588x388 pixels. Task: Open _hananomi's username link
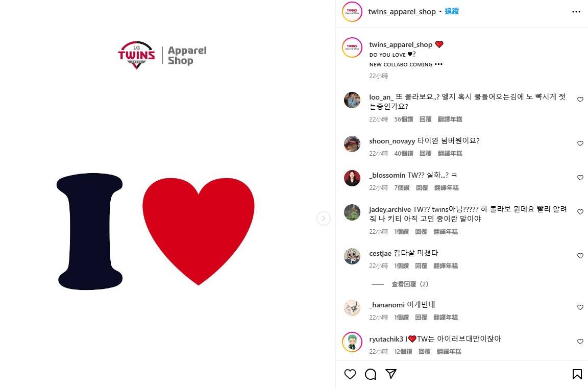[x=386, y=305]
